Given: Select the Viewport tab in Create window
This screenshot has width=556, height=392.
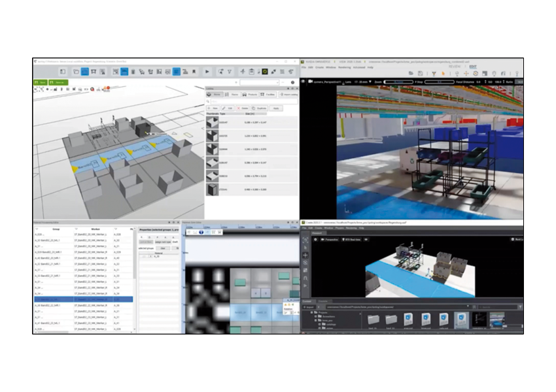Looking at the screenshot, I should [x=317, y=233].
